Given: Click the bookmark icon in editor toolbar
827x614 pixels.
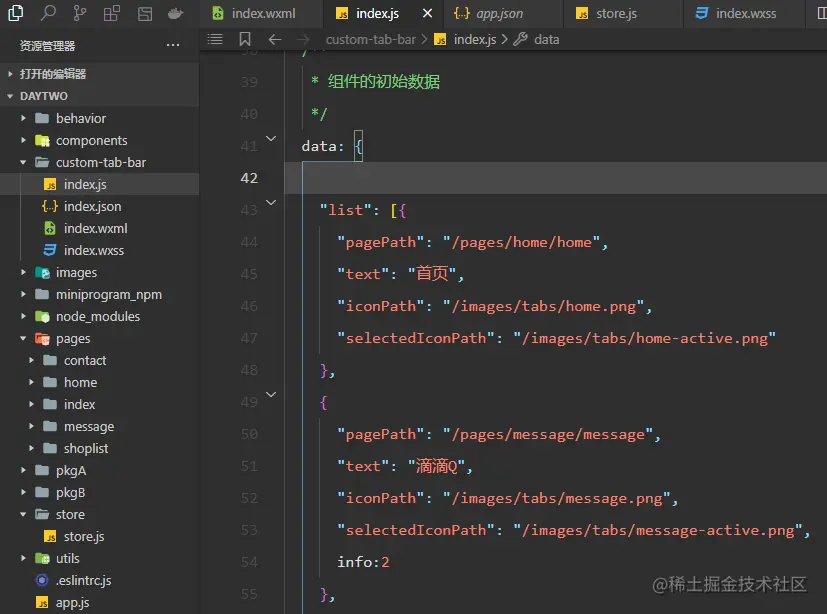Looking at the screenshot, I should click(x=245, y=39).
